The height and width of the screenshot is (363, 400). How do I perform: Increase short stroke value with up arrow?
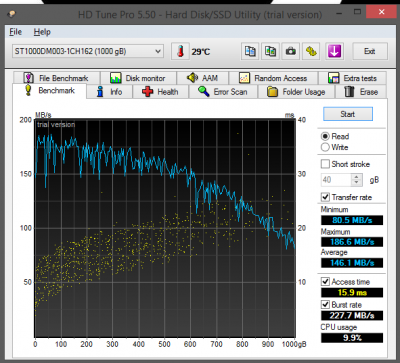tap(356, 177)
